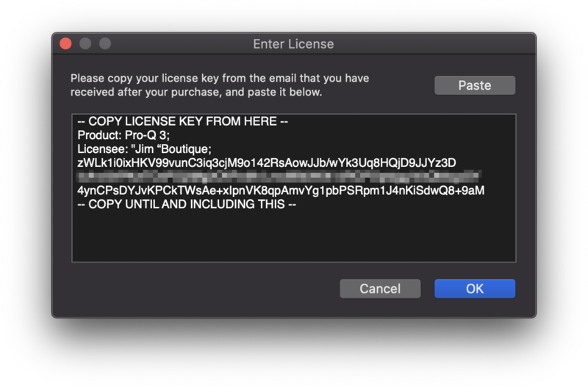Screen dimensions: 588x386
Task: Click the Paste button
Action: [x=474, y=85]
